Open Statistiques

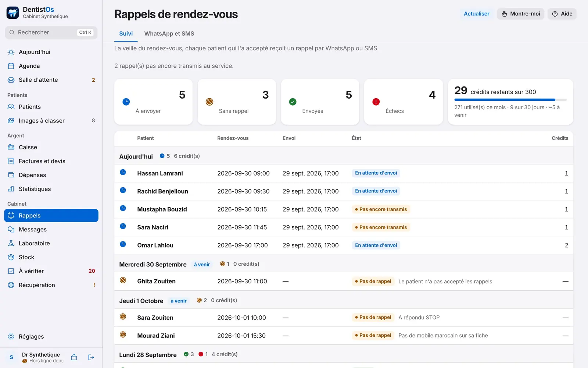click(x=51, y=189)
